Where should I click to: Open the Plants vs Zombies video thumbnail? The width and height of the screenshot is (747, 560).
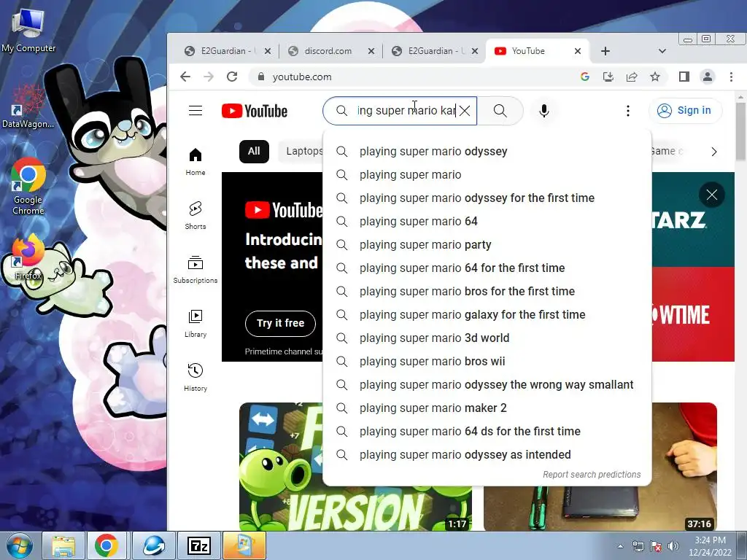pyautogui.click(x=355, y=467)
